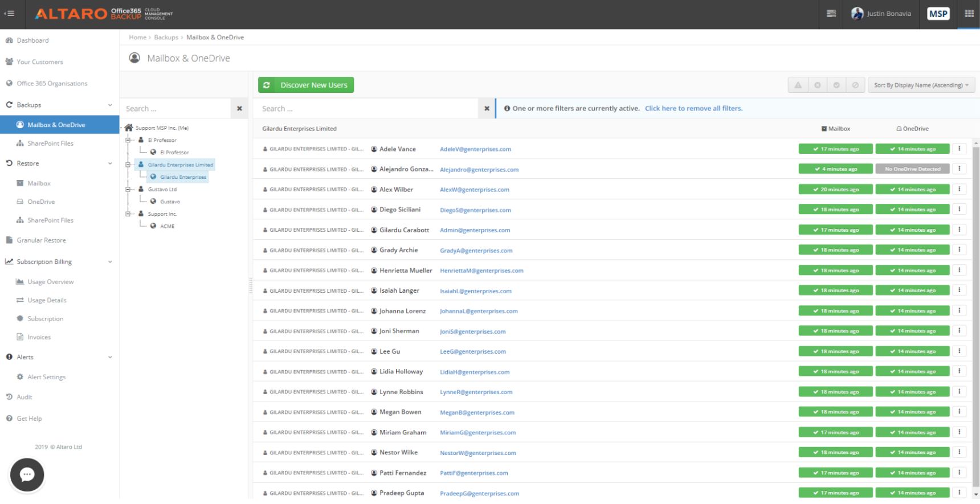Open Audit page
The width and height of the screenshot is (980, 504).
[x=24, y=397]
